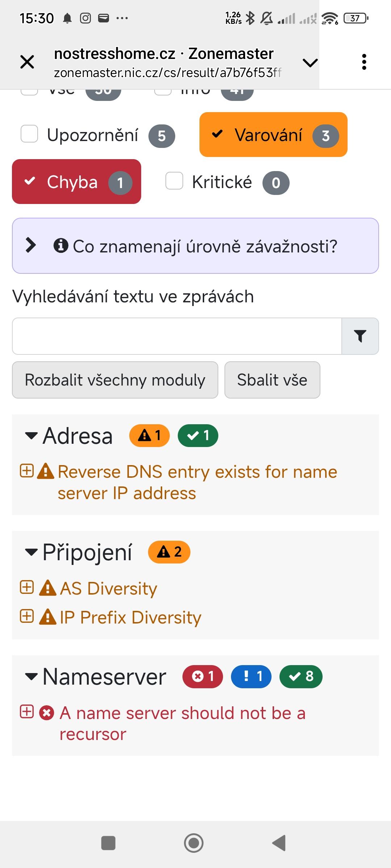Screen dimensions: 391x868
Task: Tap the Android recent apps square
Action: [108, 843]
